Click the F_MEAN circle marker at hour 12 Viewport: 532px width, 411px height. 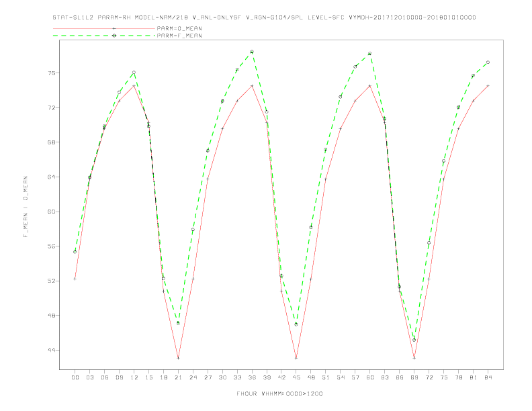click(x=134, y=73)
